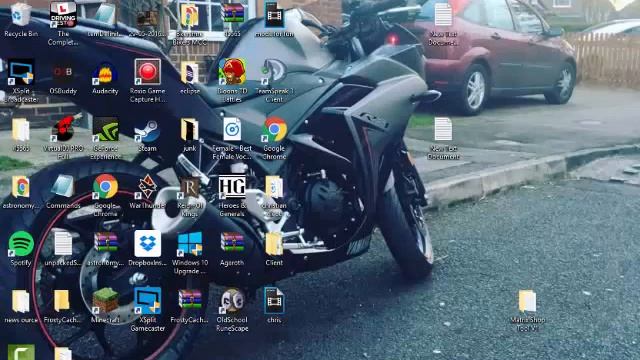Viewport: 640px width, 360px height.
Task: Open the chris video file
Action: pyautogui.click(x=274, y=301)
